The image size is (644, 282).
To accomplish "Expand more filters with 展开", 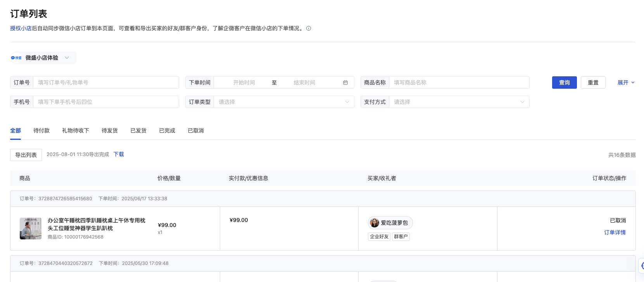I will pos(626,83).
